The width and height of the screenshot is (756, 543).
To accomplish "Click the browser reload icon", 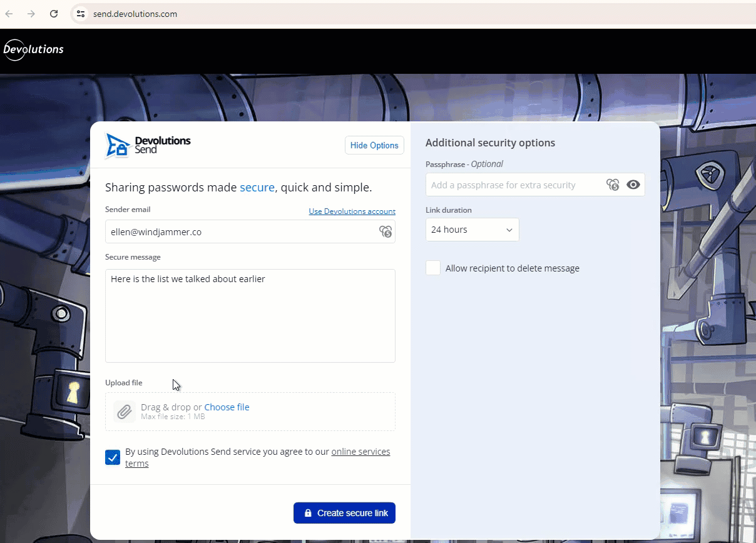I will click(54, 14).
